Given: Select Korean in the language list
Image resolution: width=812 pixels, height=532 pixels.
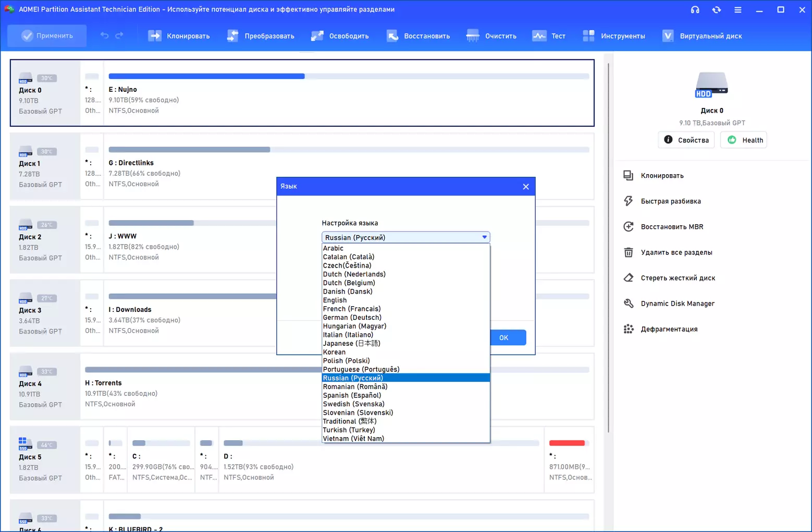Looking at the screenshot, I should [406, 352].
